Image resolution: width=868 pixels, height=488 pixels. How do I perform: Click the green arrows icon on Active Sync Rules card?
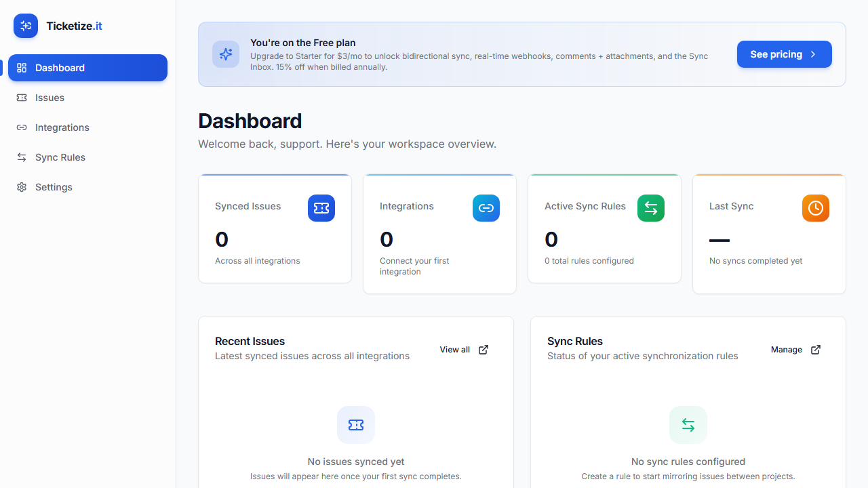(x=651, y=208)
